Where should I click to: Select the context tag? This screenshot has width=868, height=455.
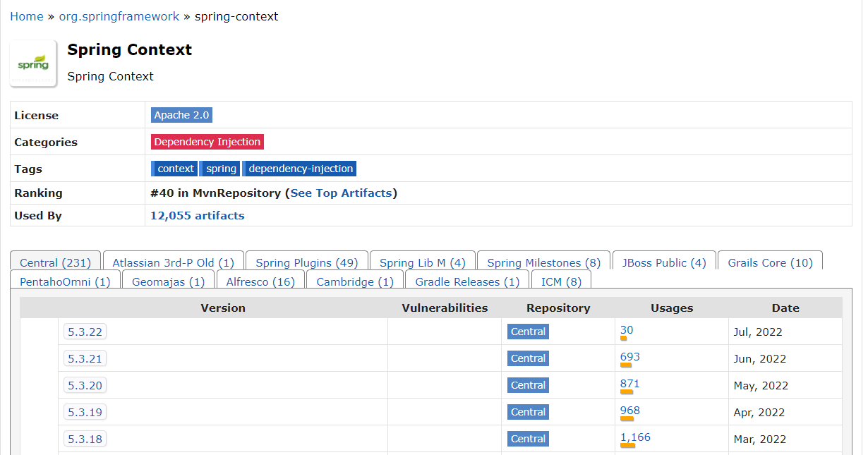click(x=174, y=169)
